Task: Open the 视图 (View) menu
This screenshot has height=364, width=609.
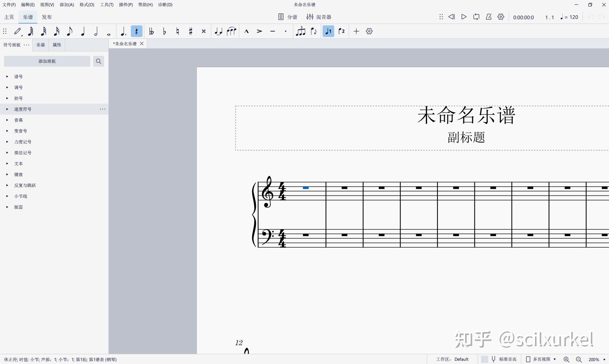Action: 47,5
